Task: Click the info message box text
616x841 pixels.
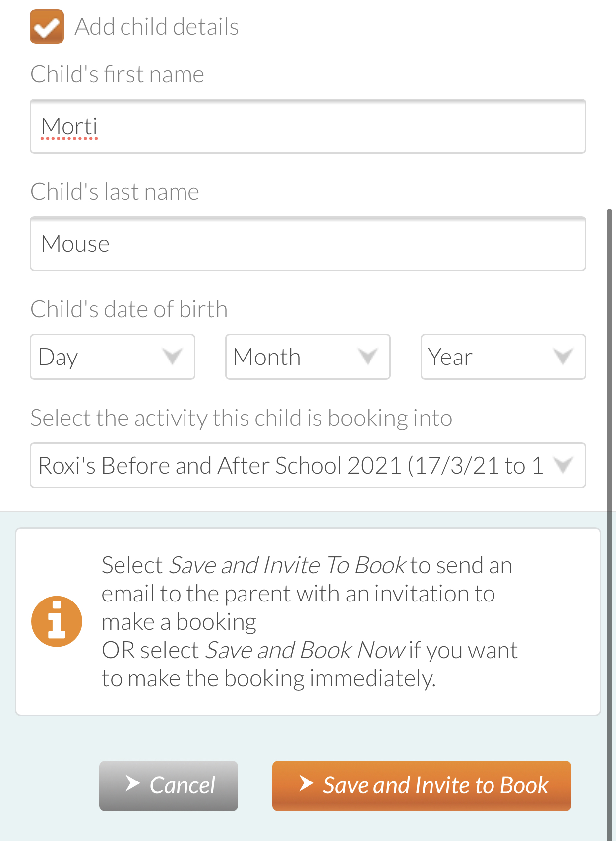Action: 310,622
